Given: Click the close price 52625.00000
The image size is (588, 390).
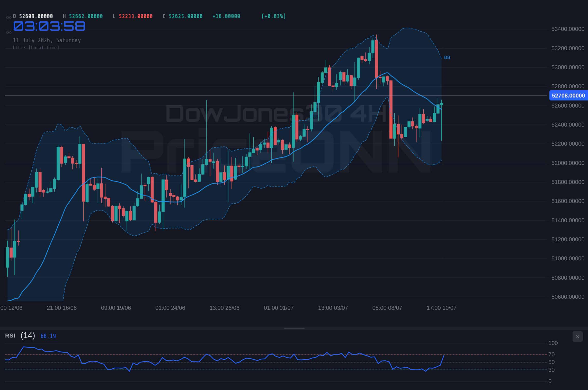Looking at the screenshot, I should point(185,16).
